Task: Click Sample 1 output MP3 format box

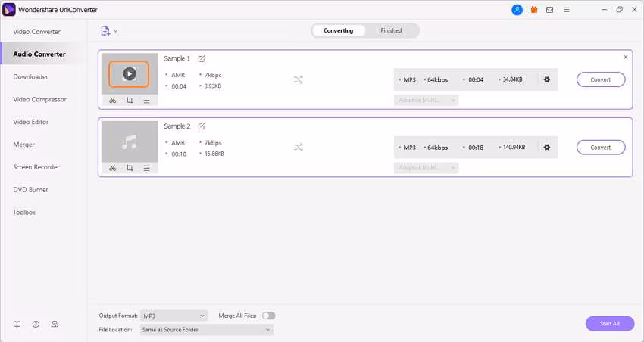Action: click(476, 79)
